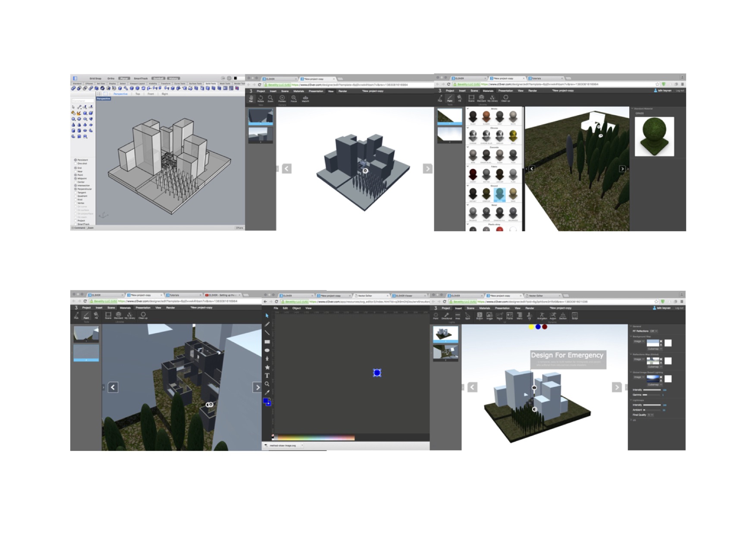The height and width of the screenshot is (535, 756).
Task: Open the Final Quality dropdown
Action: 652,415
